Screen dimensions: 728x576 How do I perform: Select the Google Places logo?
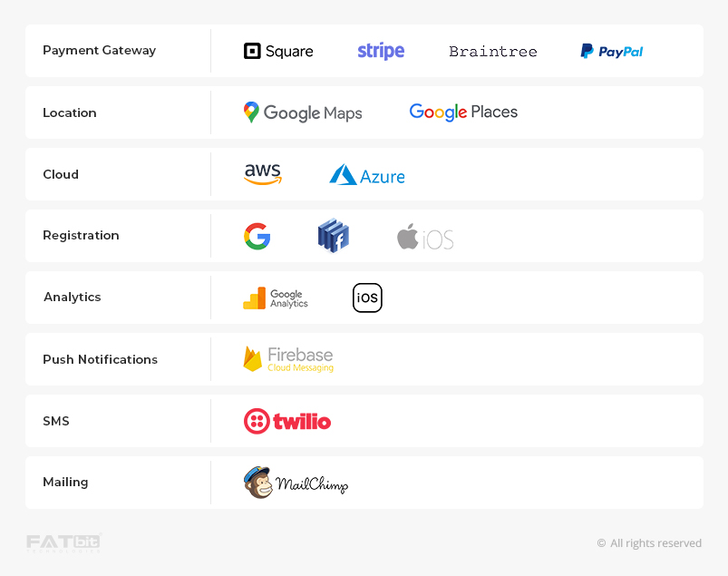tap(463, 112)
